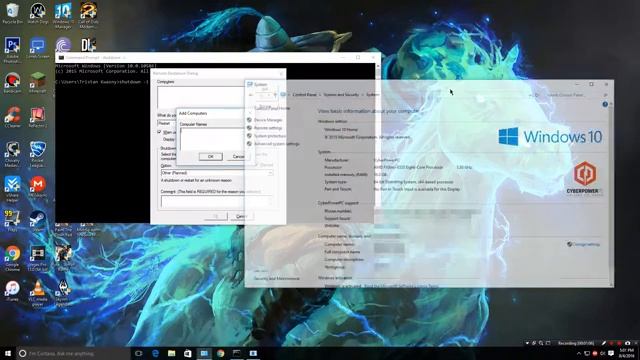Click the Cortana search box
640x360 pixels.
[73, 353]
